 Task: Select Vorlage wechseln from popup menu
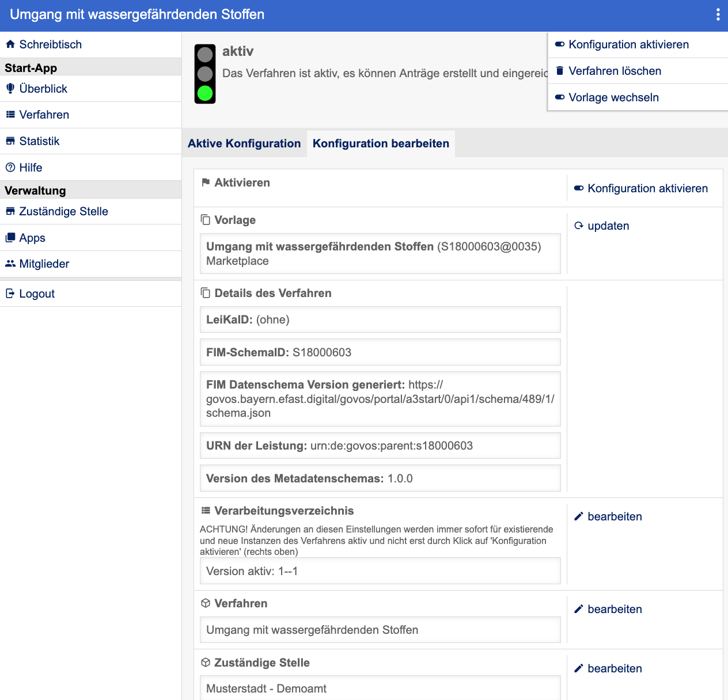point(613,98)
